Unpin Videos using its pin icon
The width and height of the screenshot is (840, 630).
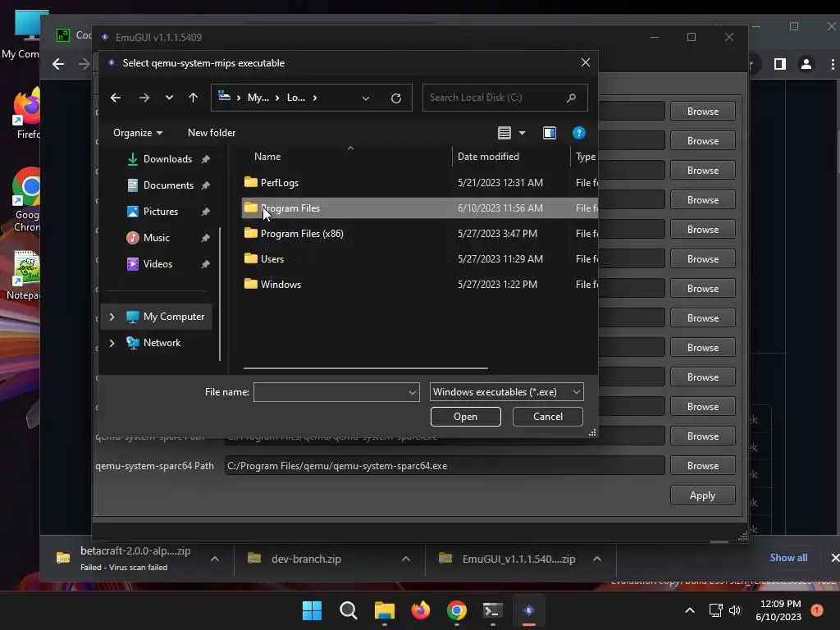click(205, 264)
